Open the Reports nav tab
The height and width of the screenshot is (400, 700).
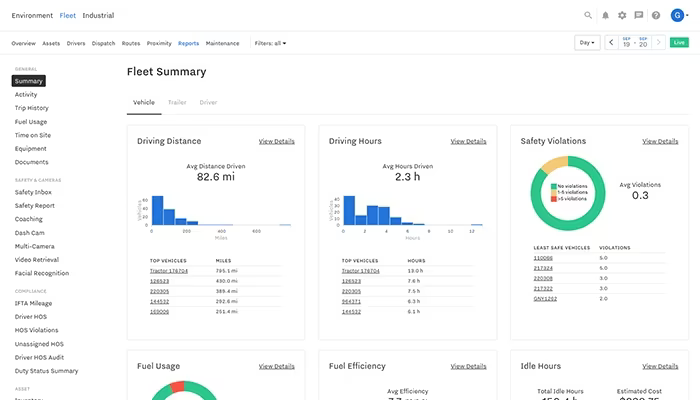tap(188, 43)
